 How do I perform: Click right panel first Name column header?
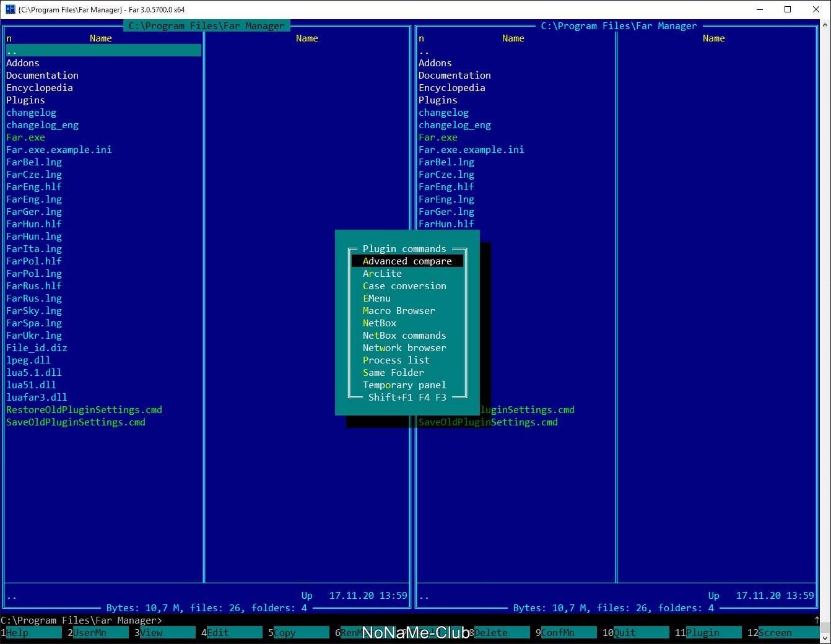pos(513,38)
